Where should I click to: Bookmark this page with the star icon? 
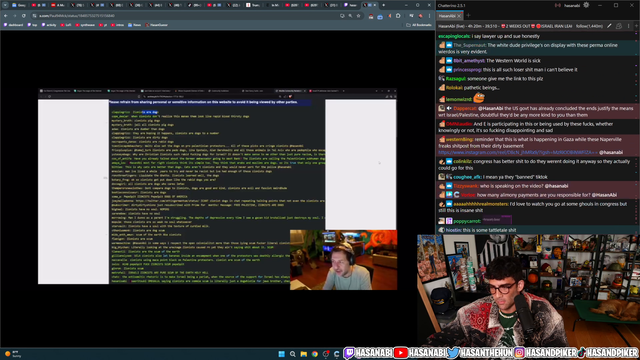358,16
